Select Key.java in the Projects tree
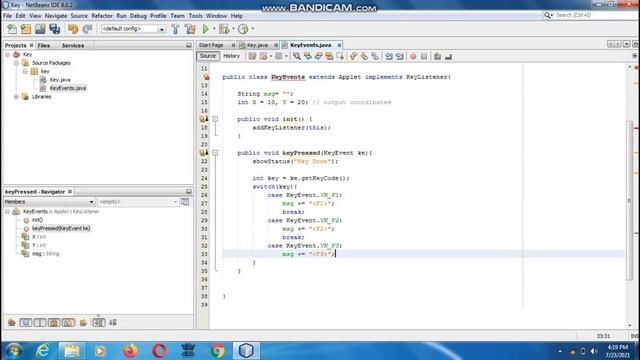Image resolution: width=640 pixels, height=360 pixels. [x=60, y=80]
